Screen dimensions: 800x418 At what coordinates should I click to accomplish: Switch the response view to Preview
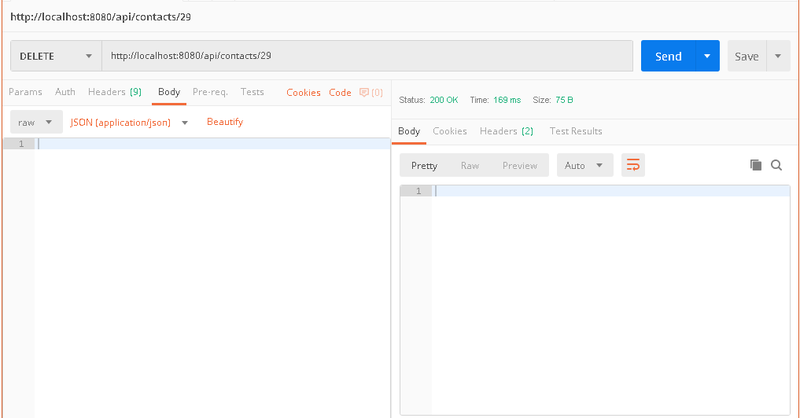click(x=519, y=165)
